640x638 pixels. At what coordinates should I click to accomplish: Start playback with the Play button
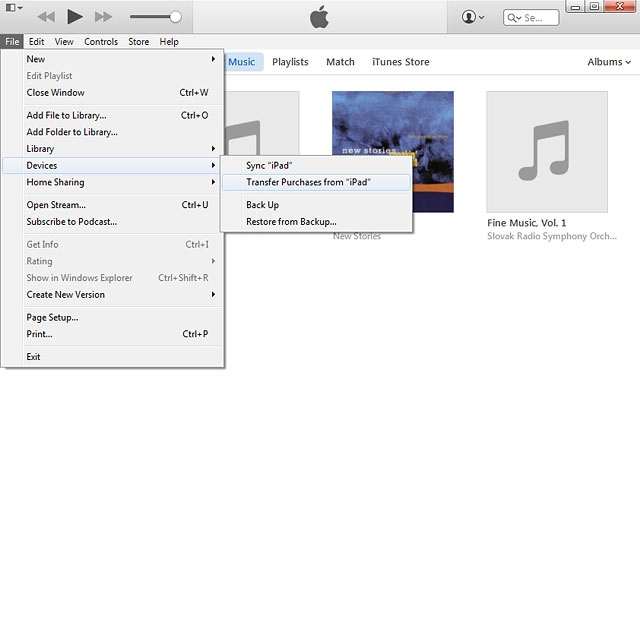75,17
